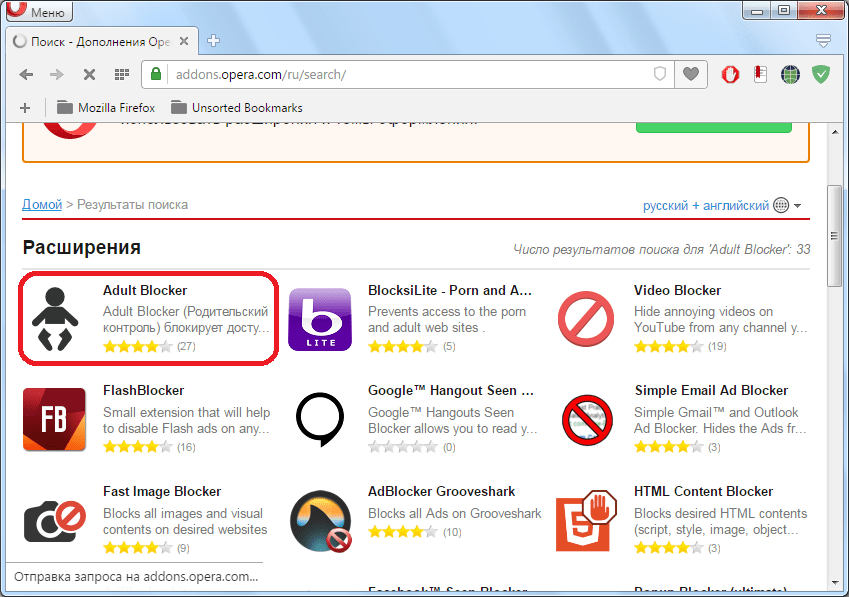This screenshot has width=849, height=597.
Task: Close the Поиск - Дополнения Opera tab
Action: pyautogui.click(x=184, y=41)
